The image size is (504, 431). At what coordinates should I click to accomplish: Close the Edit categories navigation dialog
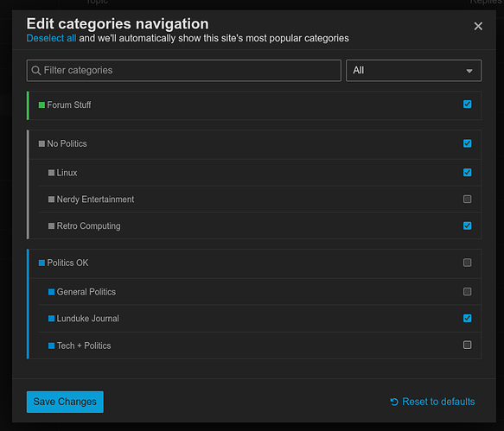tap(478, 26)
